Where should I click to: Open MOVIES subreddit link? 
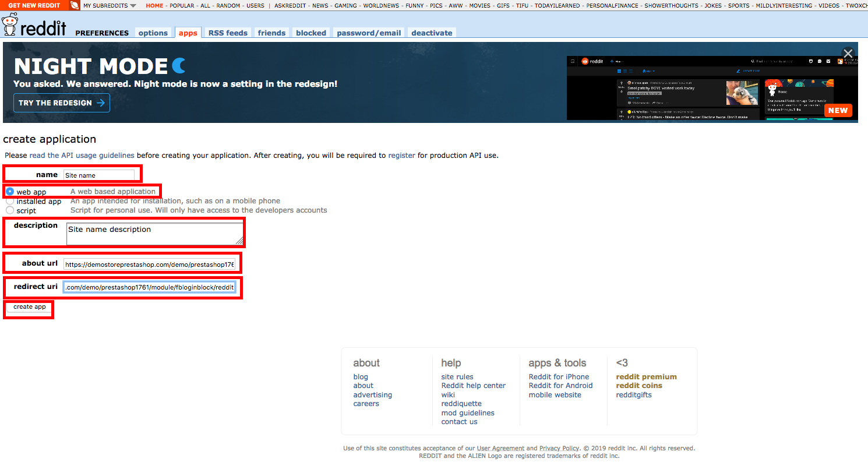(479, 5)
